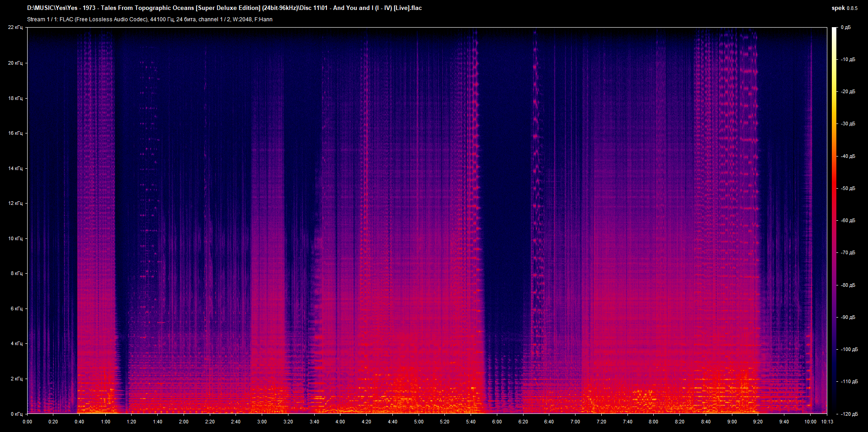Click the '-20 дБ' level label

point(848,92)
